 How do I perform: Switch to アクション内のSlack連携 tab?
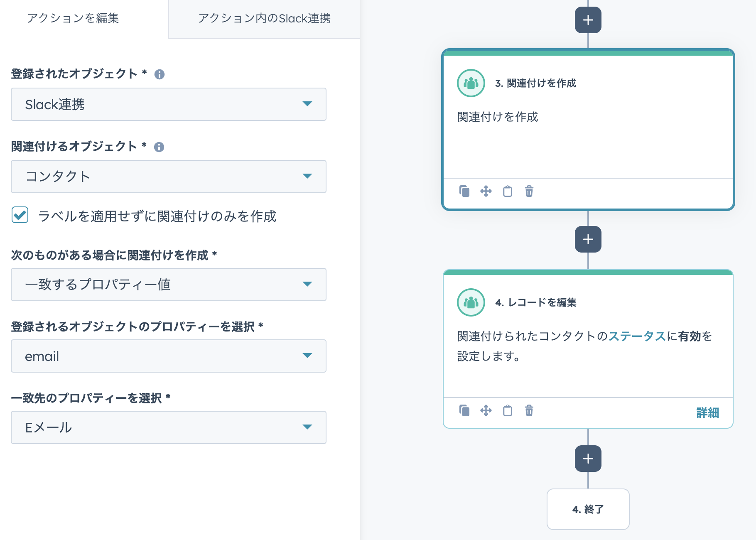(264, 18)
